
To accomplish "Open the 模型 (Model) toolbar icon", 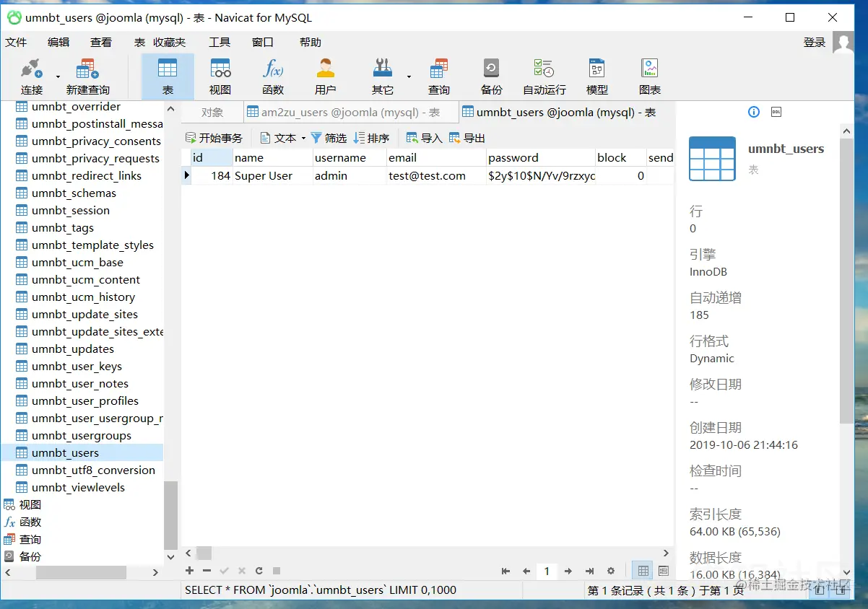I will click(x=596, y=76).
